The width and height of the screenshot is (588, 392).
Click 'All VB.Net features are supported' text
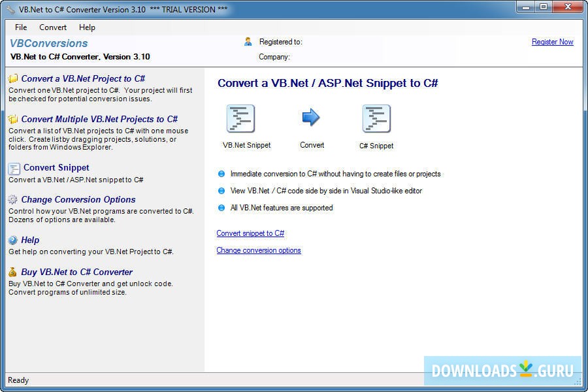pos(282,208)
